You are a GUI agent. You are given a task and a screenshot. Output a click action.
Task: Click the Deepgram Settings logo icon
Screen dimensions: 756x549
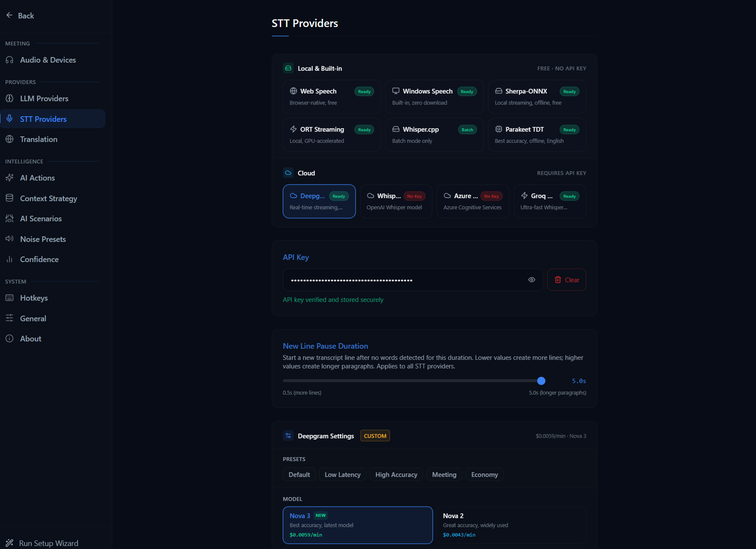coord(288,435)
